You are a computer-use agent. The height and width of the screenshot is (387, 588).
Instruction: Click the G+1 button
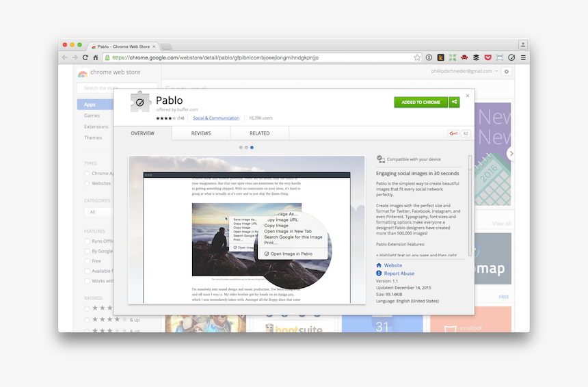coord(453,133)
